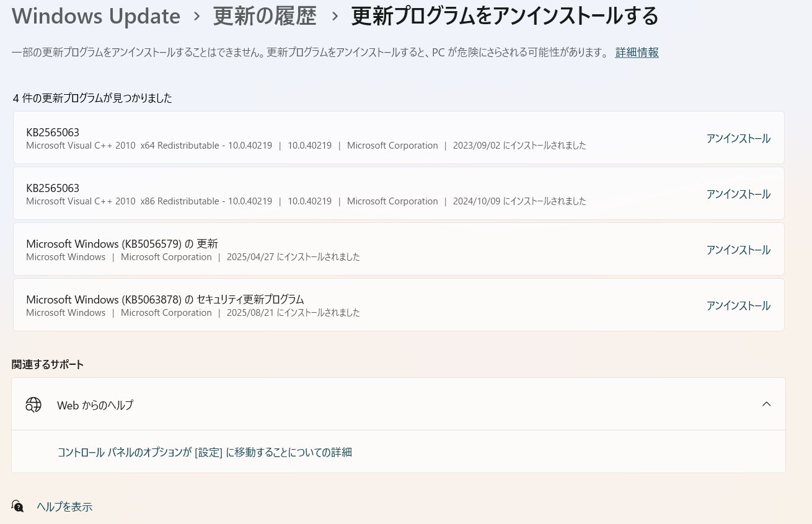
Task: Click the 更新プログラムをアンインストールする page title
Action: click(x=505, y=17)
